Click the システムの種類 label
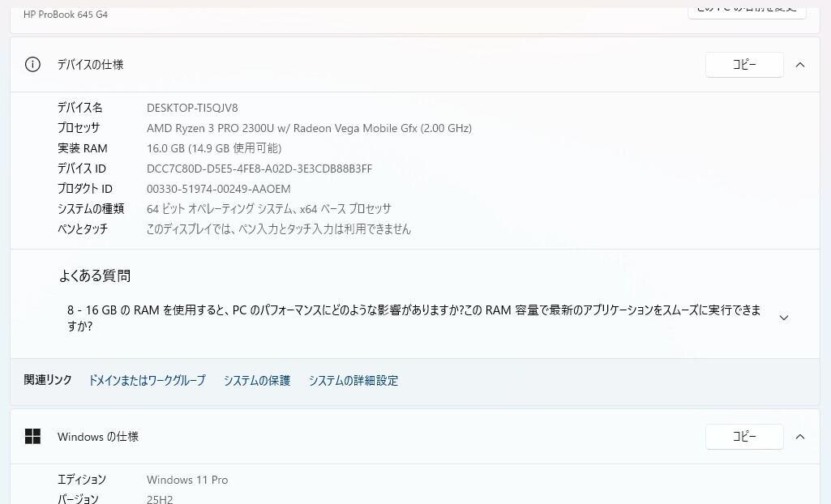Screen dimensions: 831x504 click(x=91, y=209)
